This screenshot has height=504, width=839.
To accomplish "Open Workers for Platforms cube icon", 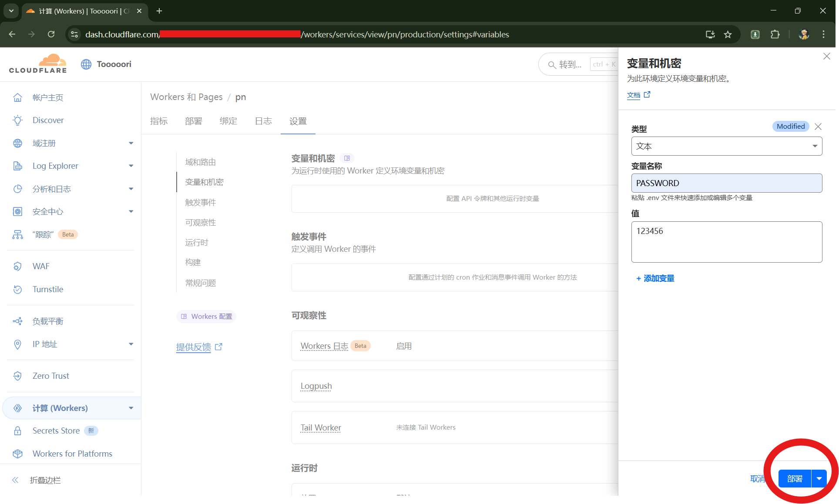I will 17,454.
